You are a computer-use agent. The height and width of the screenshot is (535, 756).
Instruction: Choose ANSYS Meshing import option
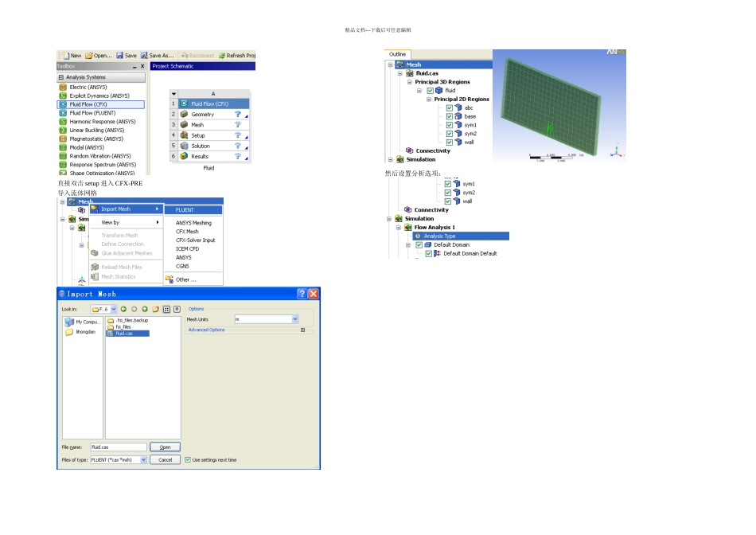point(193,223)
